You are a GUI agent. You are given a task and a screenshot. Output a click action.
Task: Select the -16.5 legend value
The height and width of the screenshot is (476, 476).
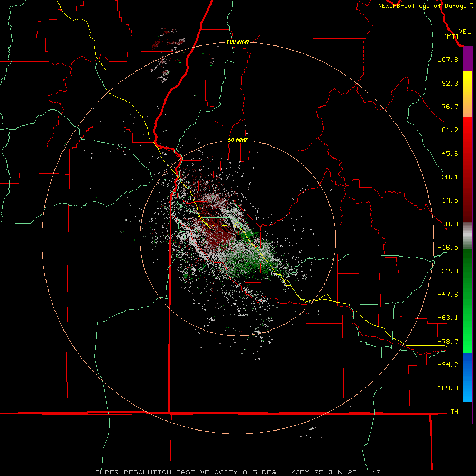click(448, 248)
